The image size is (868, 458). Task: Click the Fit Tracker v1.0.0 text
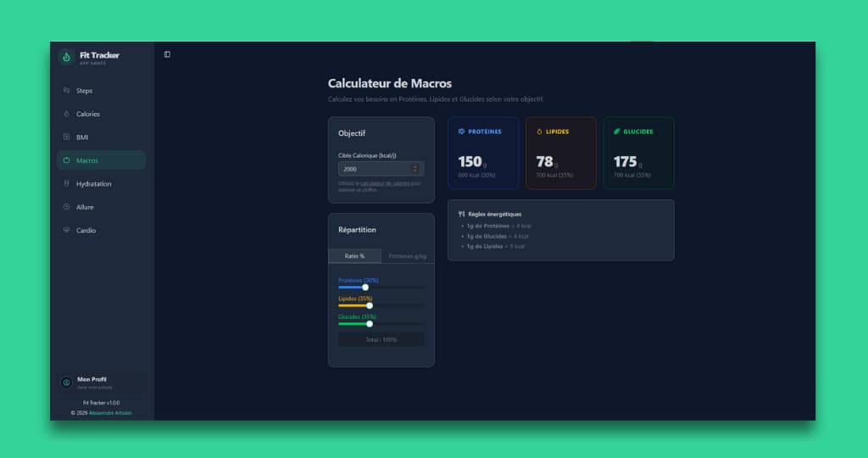pyautogui.click(x=102, y=403)
